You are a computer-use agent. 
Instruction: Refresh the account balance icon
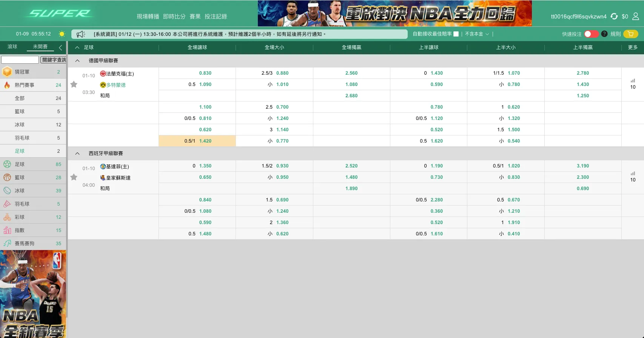pos(614,16)
